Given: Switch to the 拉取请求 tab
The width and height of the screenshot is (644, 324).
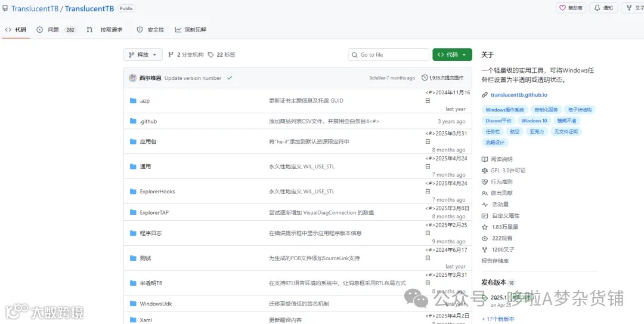Looking at the screenshot, I should (104, 30).
